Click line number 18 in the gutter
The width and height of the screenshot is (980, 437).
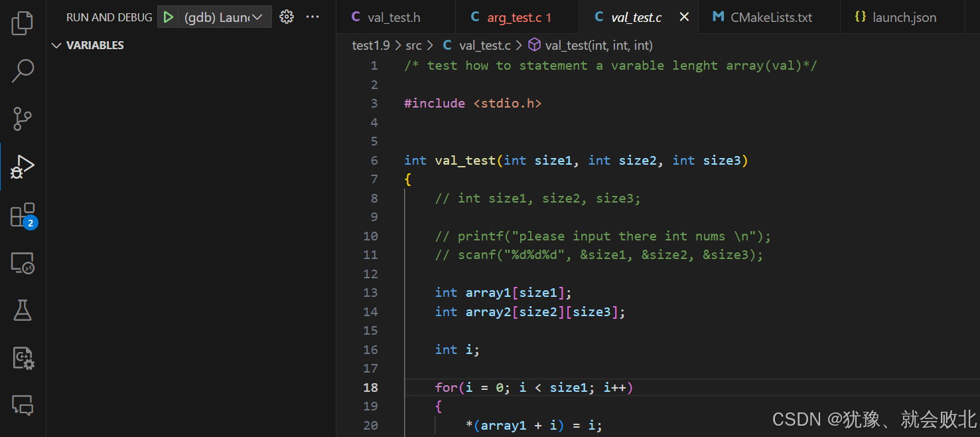pos(370,387)
